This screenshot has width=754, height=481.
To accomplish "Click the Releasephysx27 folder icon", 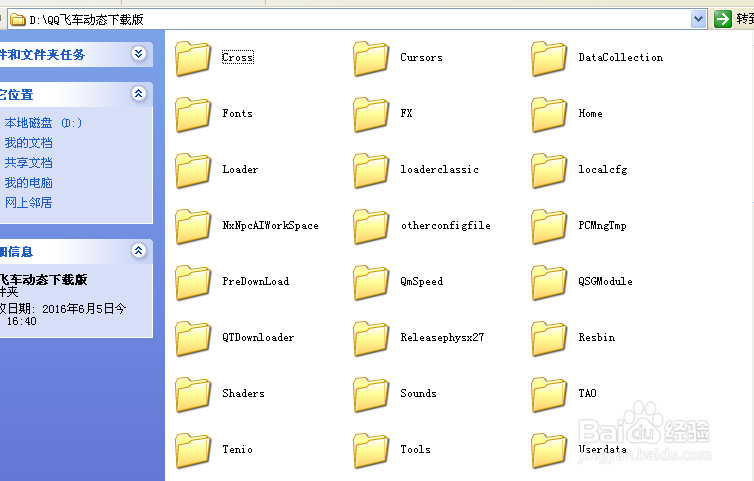I will click(x=371, y=339).
